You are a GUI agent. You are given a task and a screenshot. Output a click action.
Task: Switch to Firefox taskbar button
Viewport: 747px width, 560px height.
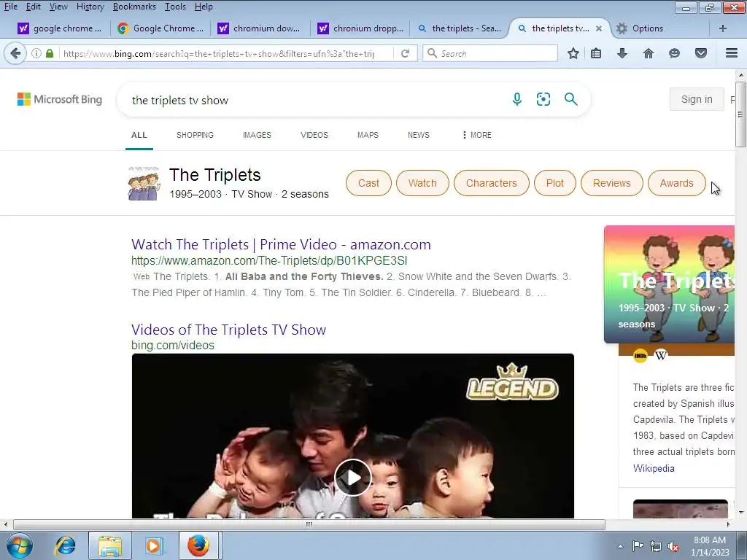[x=198, y=545]
